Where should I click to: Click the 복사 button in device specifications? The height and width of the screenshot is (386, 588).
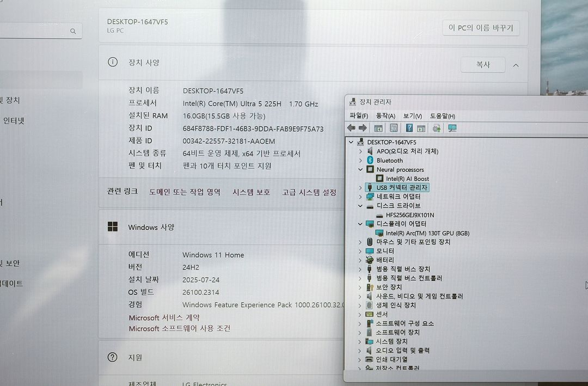pyautogui.click(x=482, y=64)
